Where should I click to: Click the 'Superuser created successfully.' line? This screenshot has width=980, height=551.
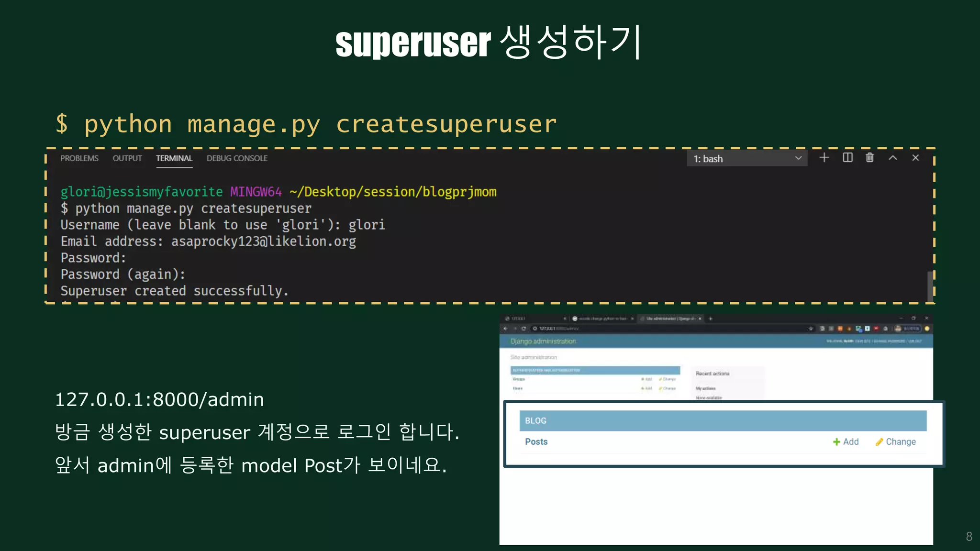coord(175,291)
